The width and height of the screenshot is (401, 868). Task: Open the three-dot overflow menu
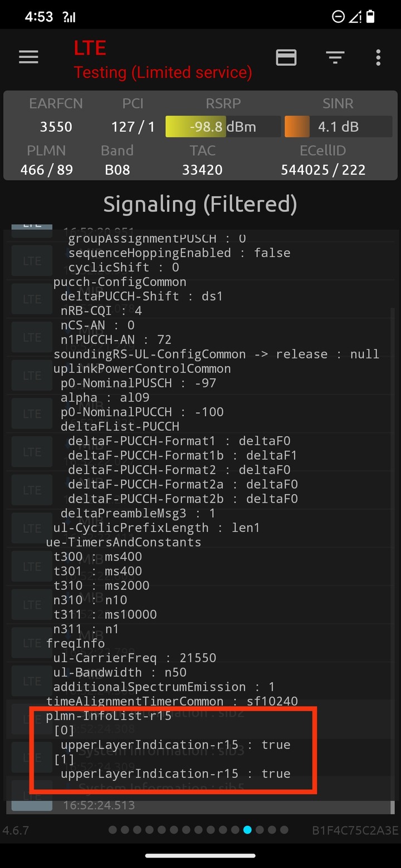[378, 57]
